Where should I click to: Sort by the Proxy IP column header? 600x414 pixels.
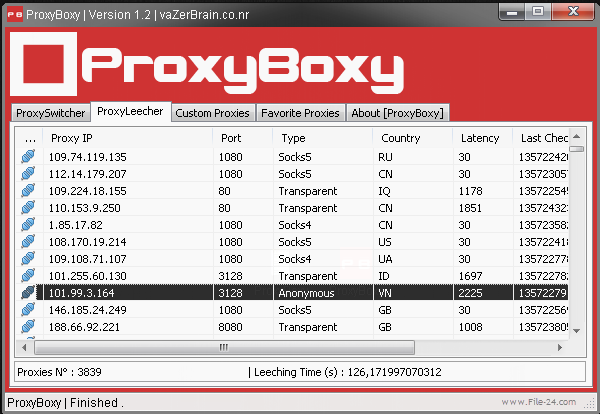tap(127, 138)
